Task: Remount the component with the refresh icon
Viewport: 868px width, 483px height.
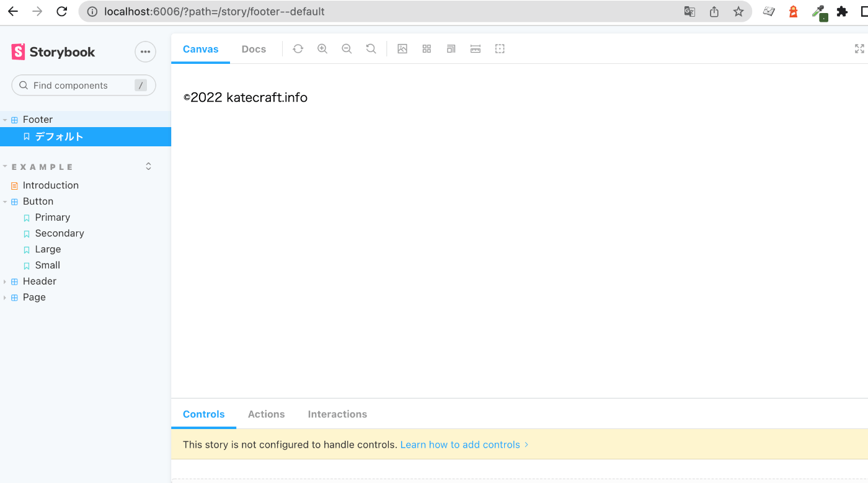Action: point(298,48)
